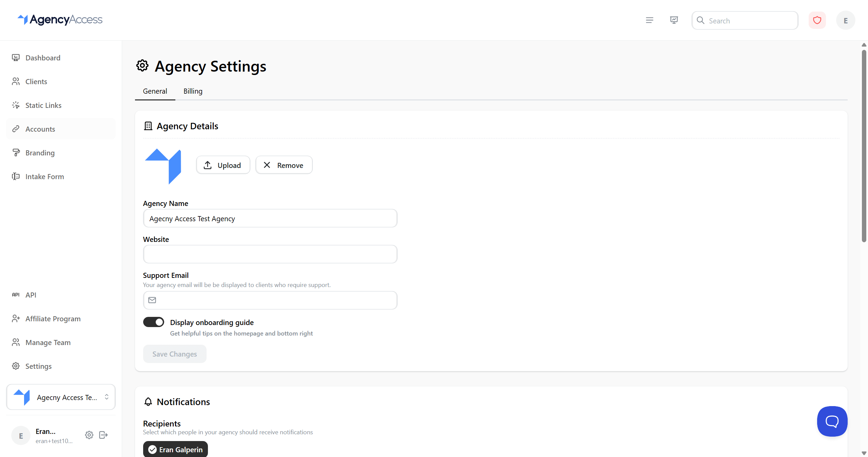This screenshot has width=868, height=457.
Task: Click the Dashboard monitor icon
Action: click(x=16, y=58)
